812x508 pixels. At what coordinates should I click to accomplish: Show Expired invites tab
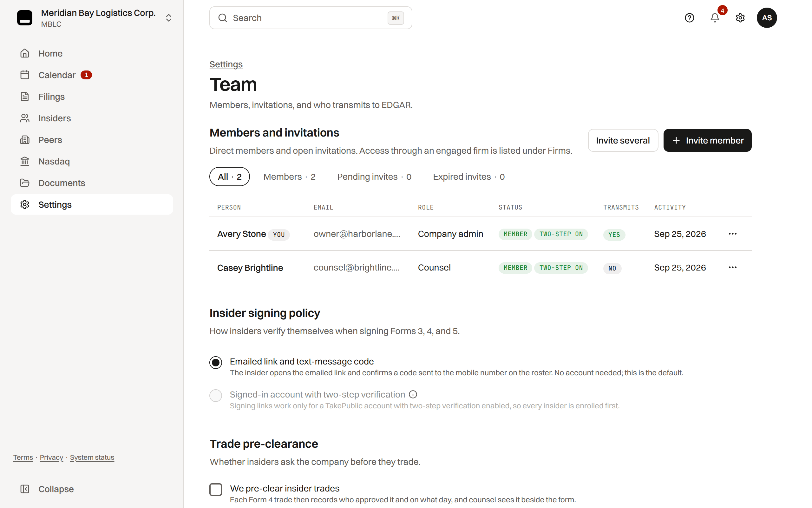tap(469, 177)
